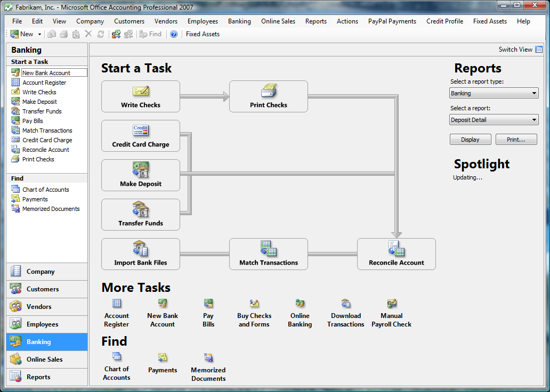Launch Online Banking from More Tasks
Viewport: 550px width, 392px height.
pyautogui.click(x=300, y=313)
